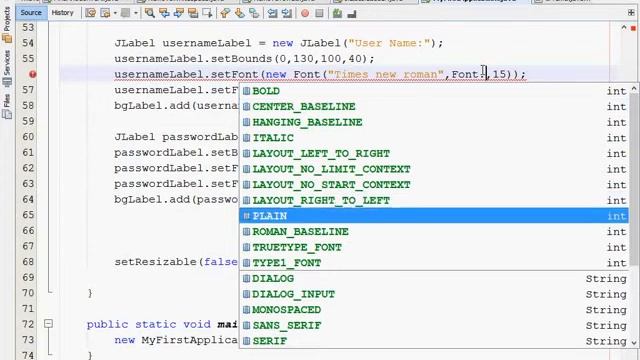This screenshot has height=360, width=640.
Task: Click the editor split icon at top right
Action: (x=631, y=13)
